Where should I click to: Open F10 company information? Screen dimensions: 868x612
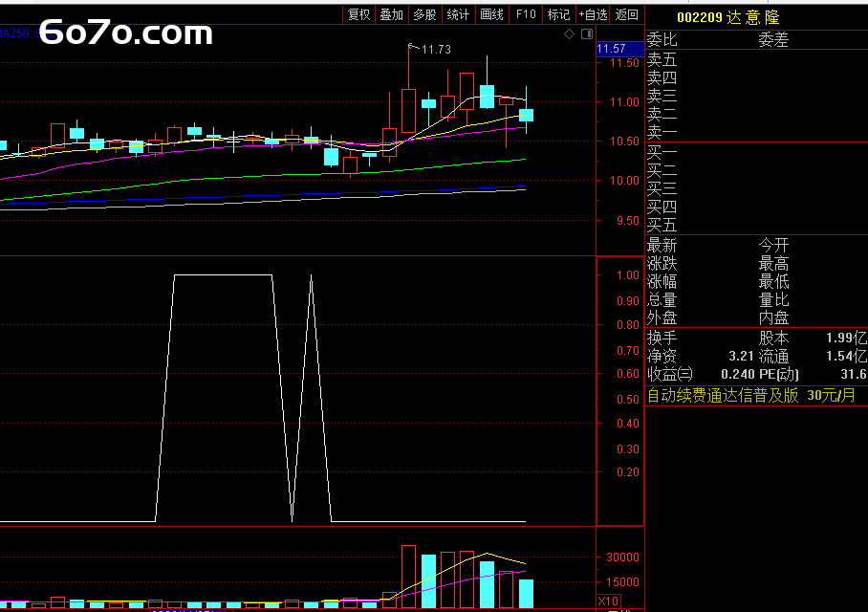tap(526, 15)
